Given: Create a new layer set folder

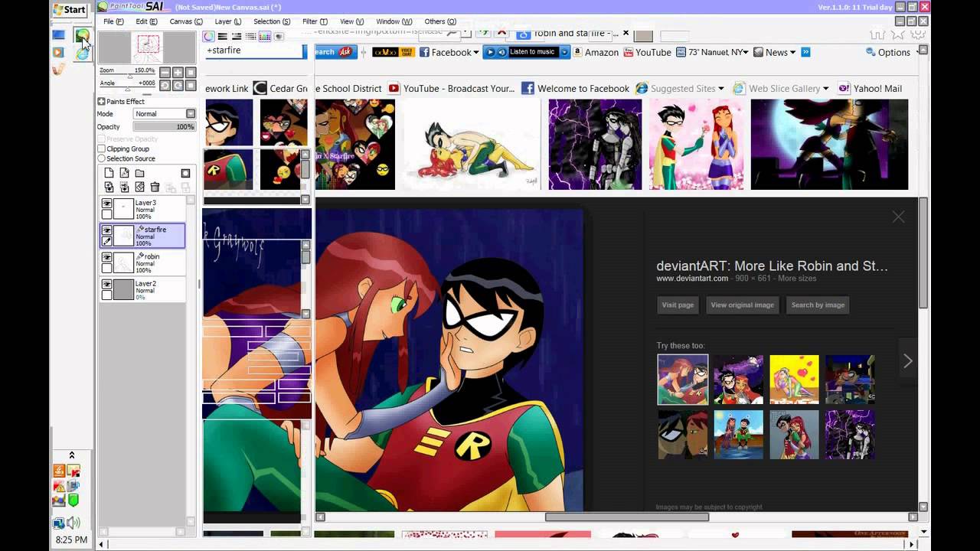Looking at the screenshot, I should coord(139,173).
